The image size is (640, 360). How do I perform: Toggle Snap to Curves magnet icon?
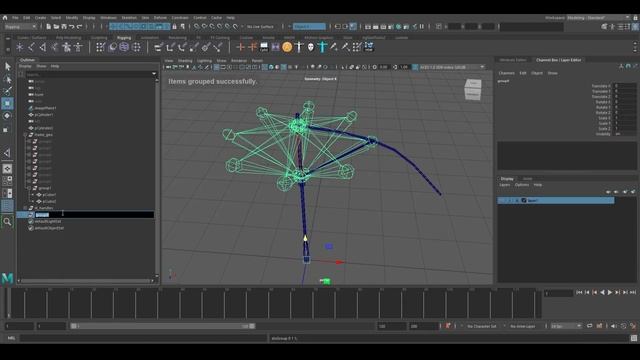[204, 27]
